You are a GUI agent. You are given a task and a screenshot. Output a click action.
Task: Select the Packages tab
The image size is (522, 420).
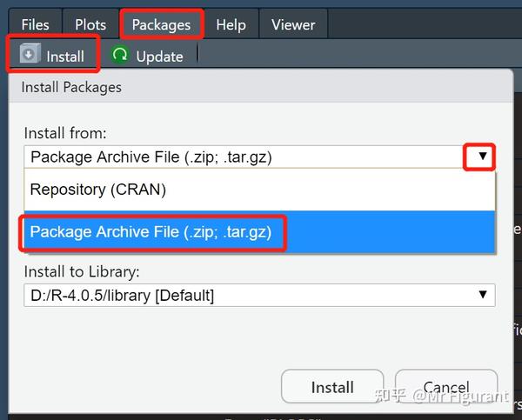[x=162, y=24]
